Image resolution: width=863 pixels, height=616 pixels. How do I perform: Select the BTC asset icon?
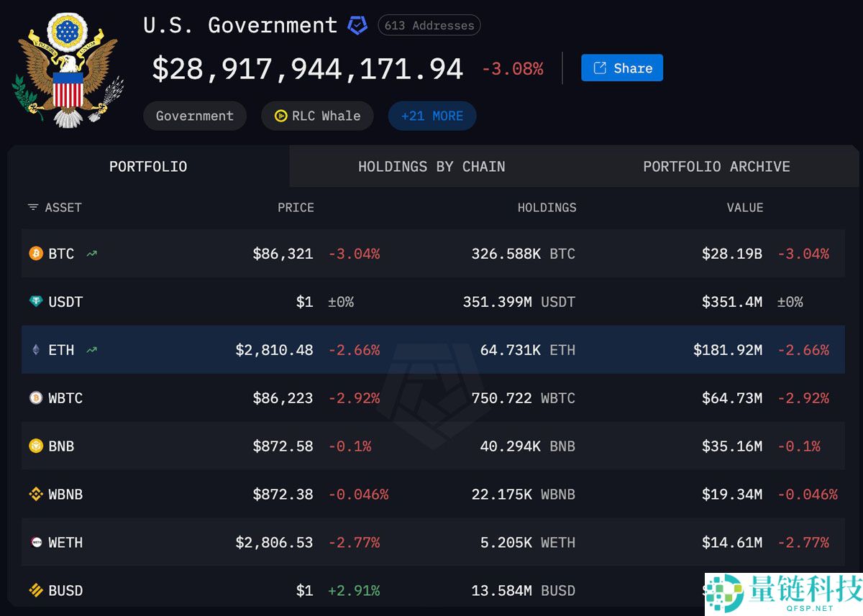tap(37, 254)
